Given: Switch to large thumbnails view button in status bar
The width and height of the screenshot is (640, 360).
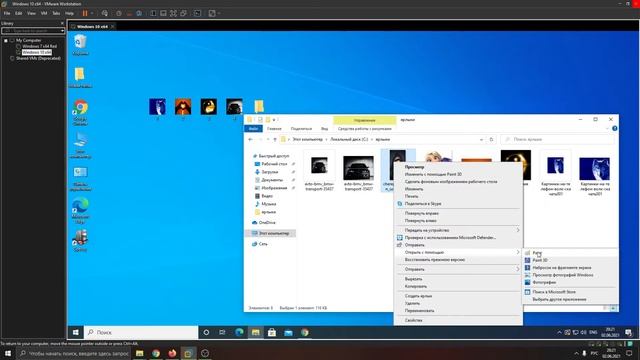Looking at the screenshot, I should pos(613,308).
